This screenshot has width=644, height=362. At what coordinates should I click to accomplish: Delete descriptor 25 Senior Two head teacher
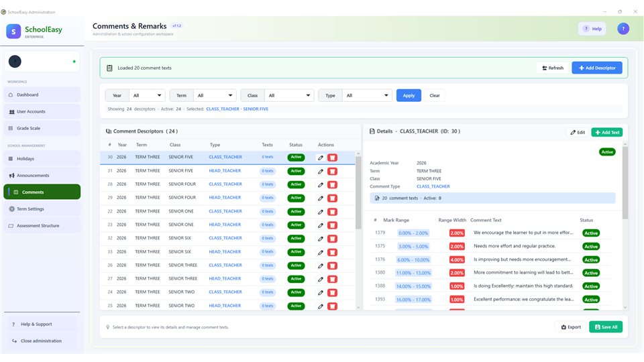click(x=332, y=306)
